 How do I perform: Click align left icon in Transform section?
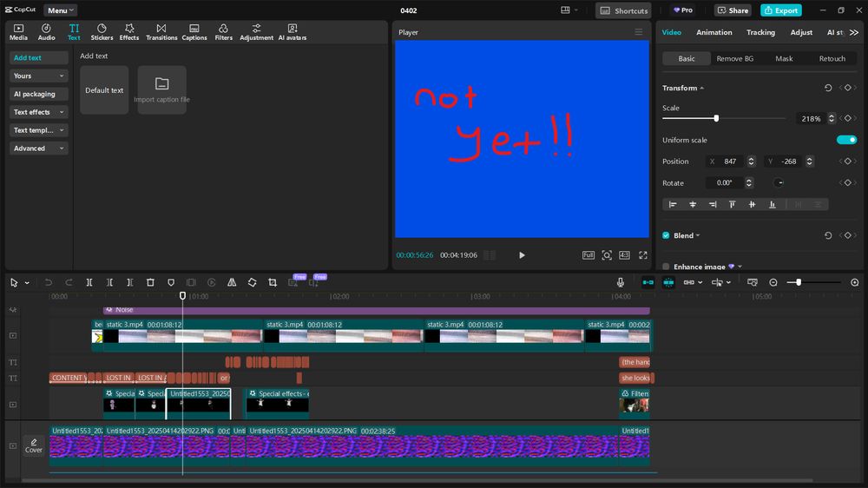pyautogui.click(x=673, y=204)
